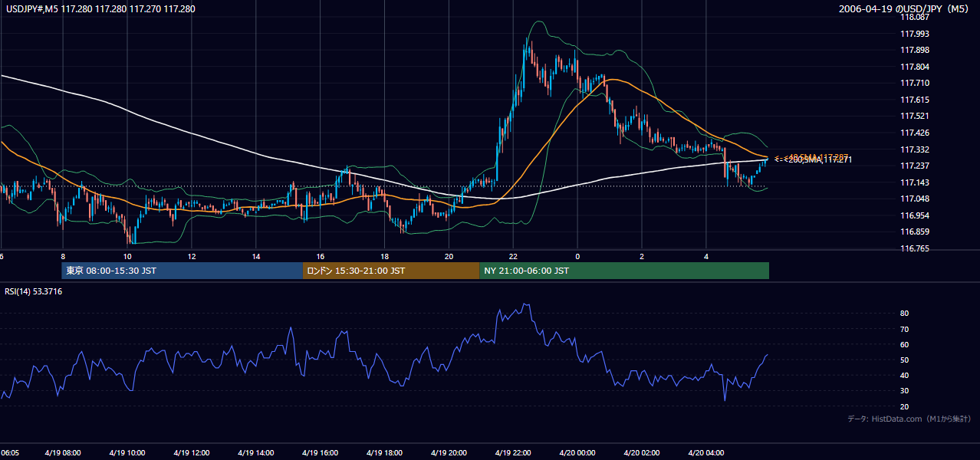The image size is (980, 460).
Task: Select the Tokyo 08:00-15:30 JST session bar
Action: click(x=183, y=271)
